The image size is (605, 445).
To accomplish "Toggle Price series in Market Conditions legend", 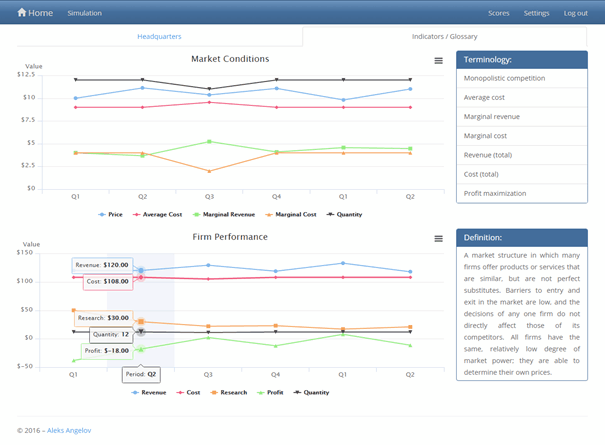I will tap(114, 214).
